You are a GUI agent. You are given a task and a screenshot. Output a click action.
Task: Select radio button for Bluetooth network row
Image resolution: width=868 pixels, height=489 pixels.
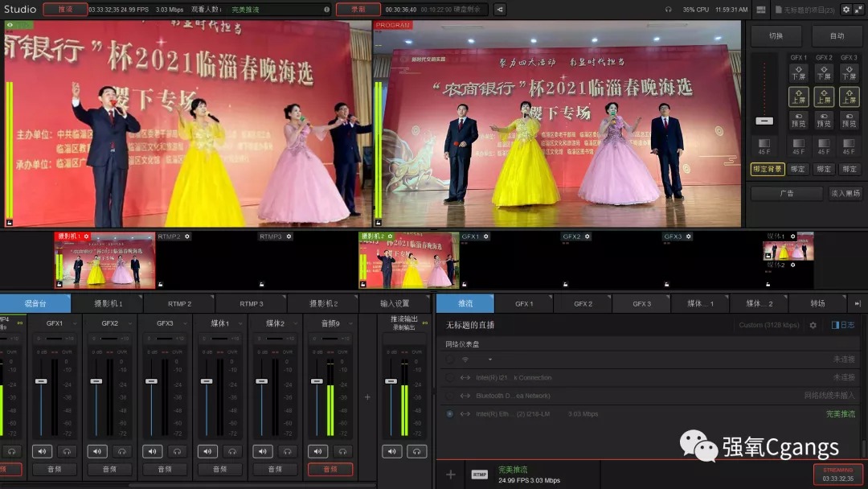click(449, 396)
